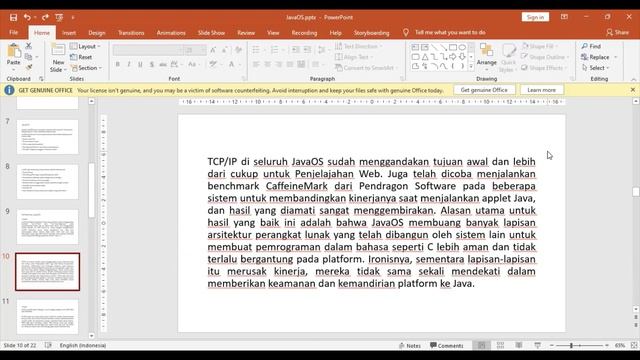Cut selection with the scissors icon
Viewport: 640px width, 360px height.
point(29,46)
